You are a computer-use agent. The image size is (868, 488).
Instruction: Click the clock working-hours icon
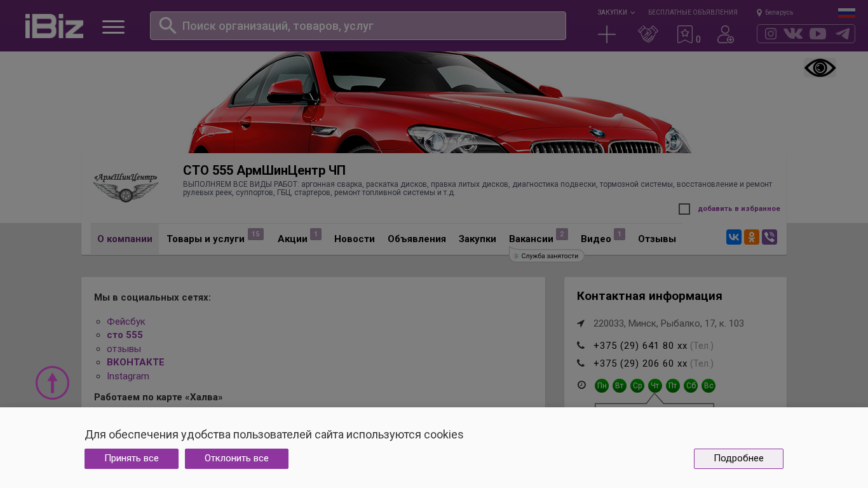pyautogui.click(x=581, y=385)
